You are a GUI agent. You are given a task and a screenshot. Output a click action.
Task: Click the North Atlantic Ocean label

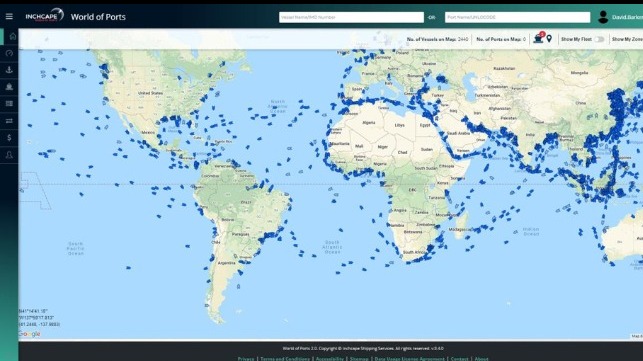[x=278, y=106]
